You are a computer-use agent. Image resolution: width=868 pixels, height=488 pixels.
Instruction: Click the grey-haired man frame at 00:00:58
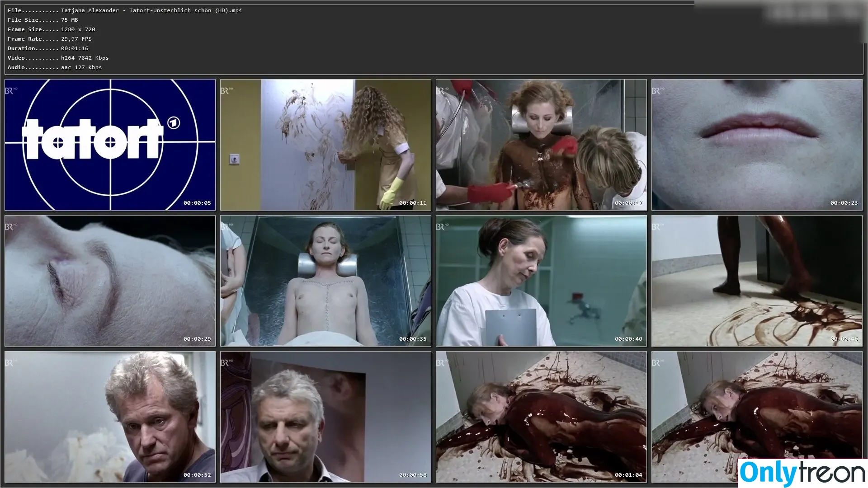(325, 417)
